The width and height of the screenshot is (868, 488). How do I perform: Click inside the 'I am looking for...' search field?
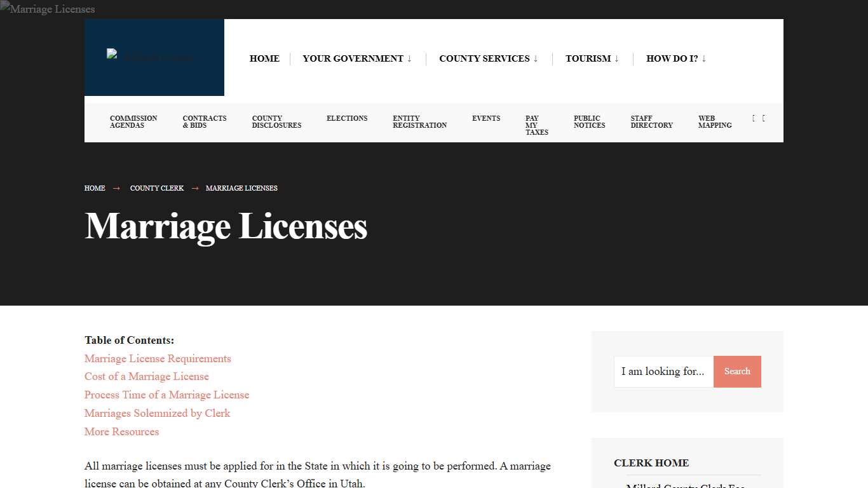coord(663,372)
